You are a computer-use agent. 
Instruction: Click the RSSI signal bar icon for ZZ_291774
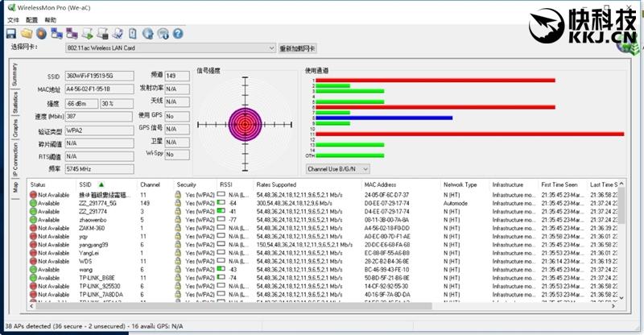[221, 211]
